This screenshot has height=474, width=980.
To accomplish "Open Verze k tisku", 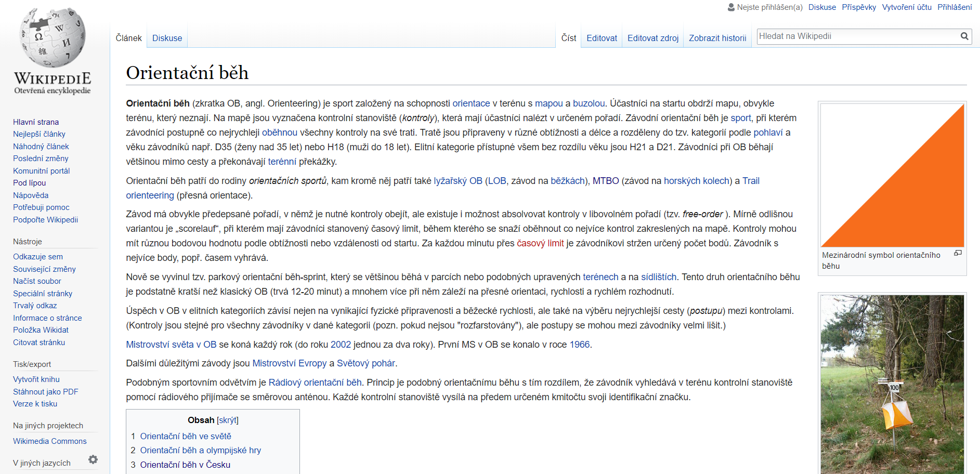I will 35,404.
